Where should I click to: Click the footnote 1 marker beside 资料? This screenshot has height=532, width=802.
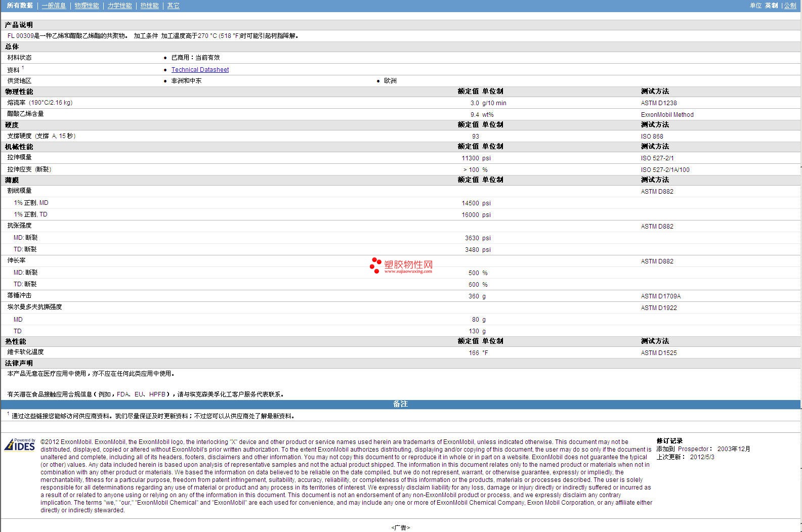23,68
